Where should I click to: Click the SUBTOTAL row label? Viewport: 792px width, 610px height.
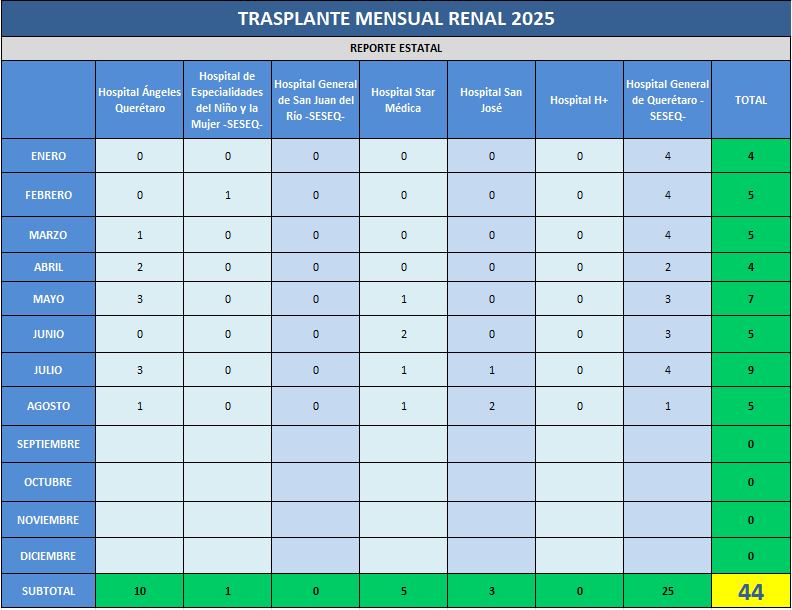point(48,591)
